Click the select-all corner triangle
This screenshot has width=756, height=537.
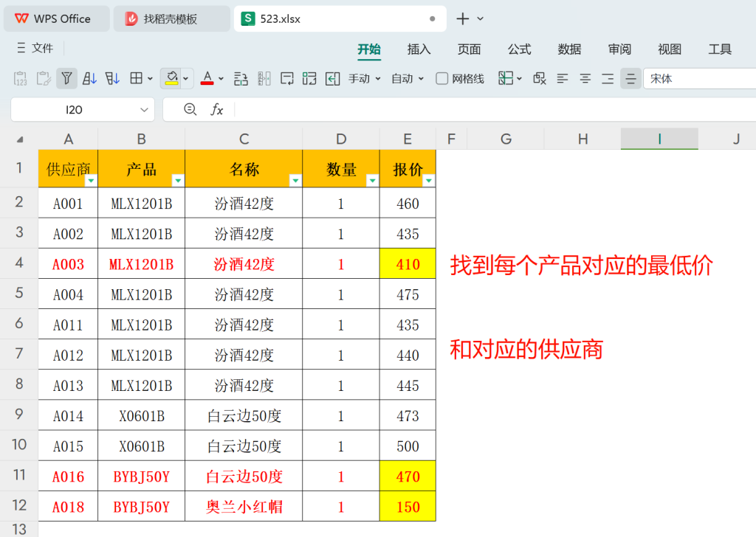[x=20, y=139]
